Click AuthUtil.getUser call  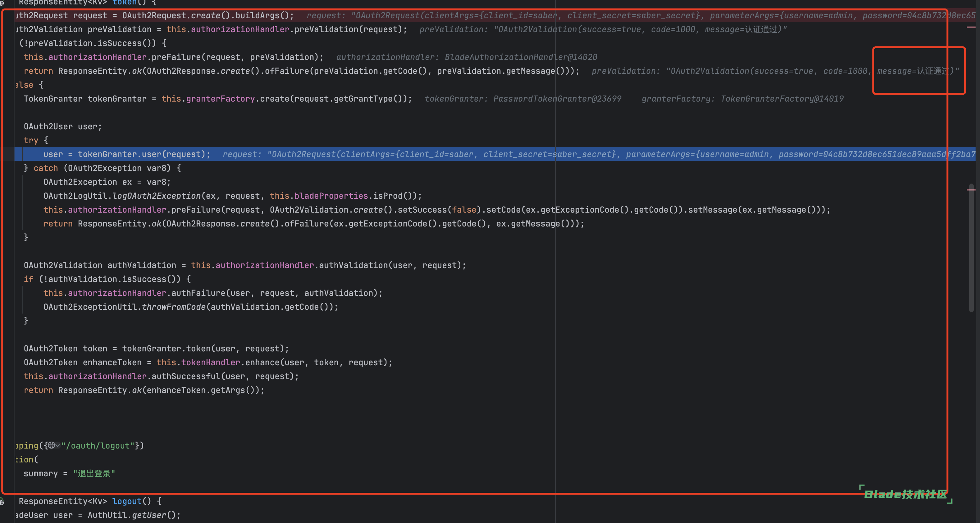tap(132, 515)
